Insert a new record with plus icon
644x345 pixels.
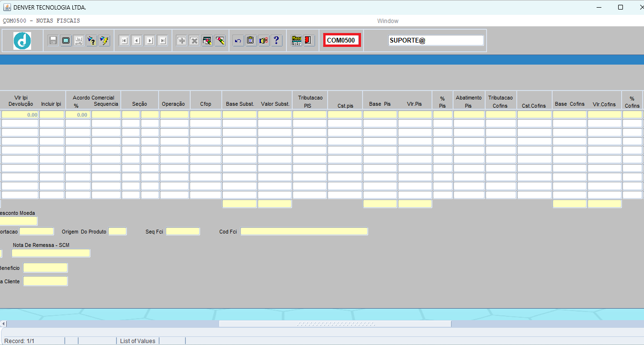tap(181, 41)
